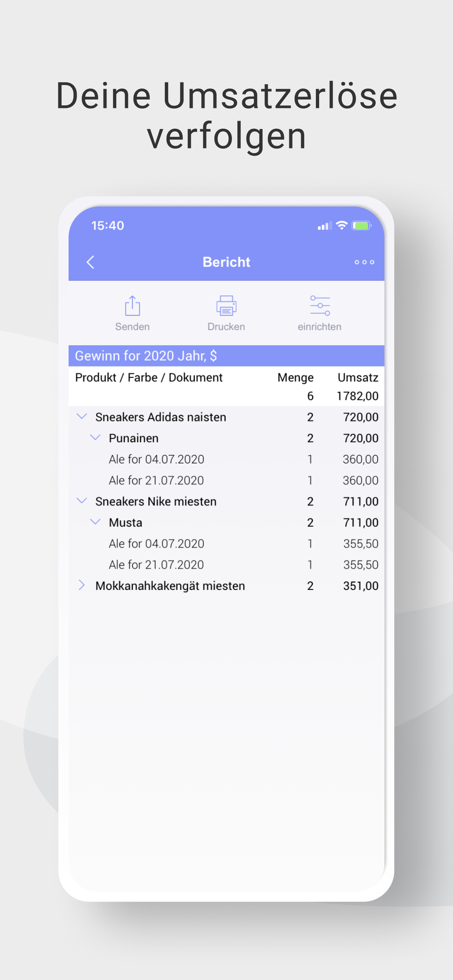Open 'Ale for 04.07.2020' under Musta
The image size is (453, 980).
226,544
